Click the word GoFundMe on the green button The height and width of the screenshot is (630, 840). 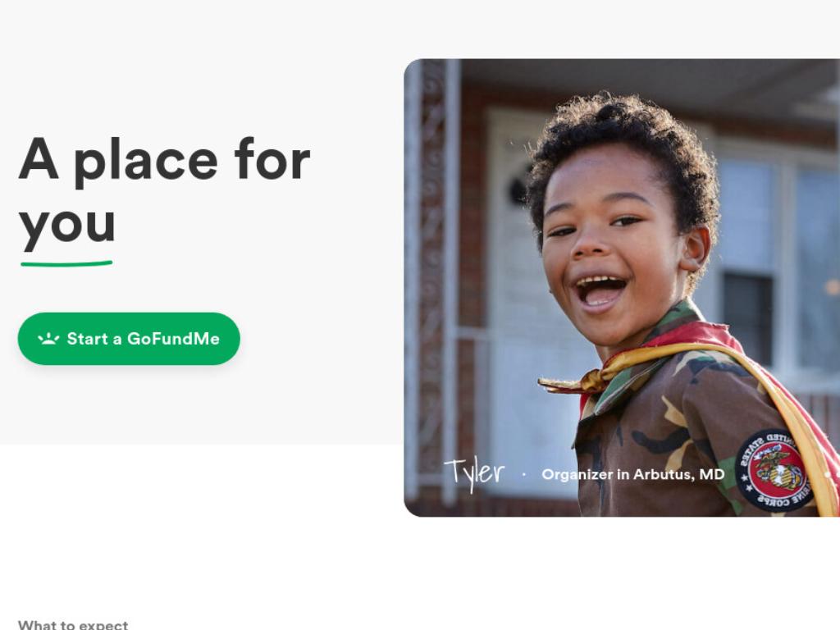tap(173, 339)
